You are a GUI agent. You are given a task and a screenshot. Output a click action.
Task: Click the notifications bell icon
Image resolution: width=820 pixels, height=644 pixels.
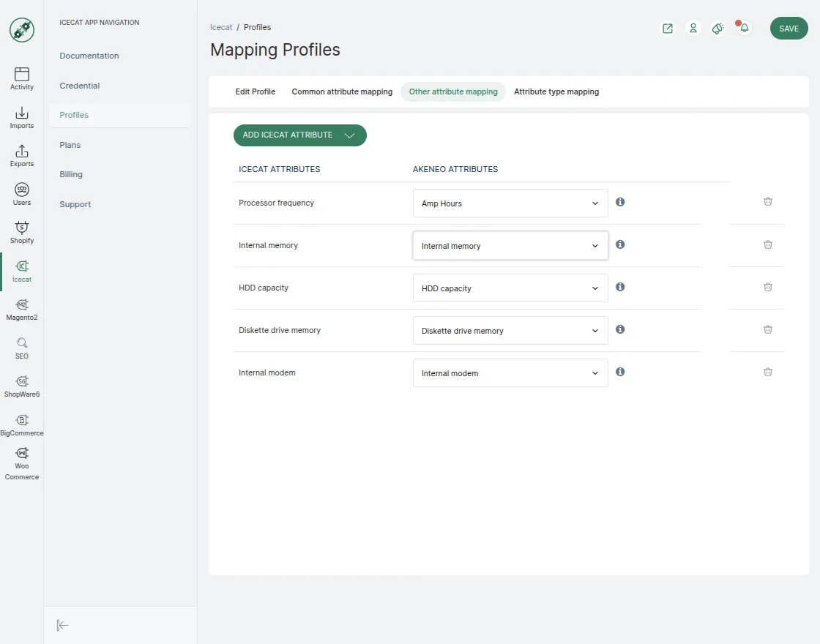point(743,28)
